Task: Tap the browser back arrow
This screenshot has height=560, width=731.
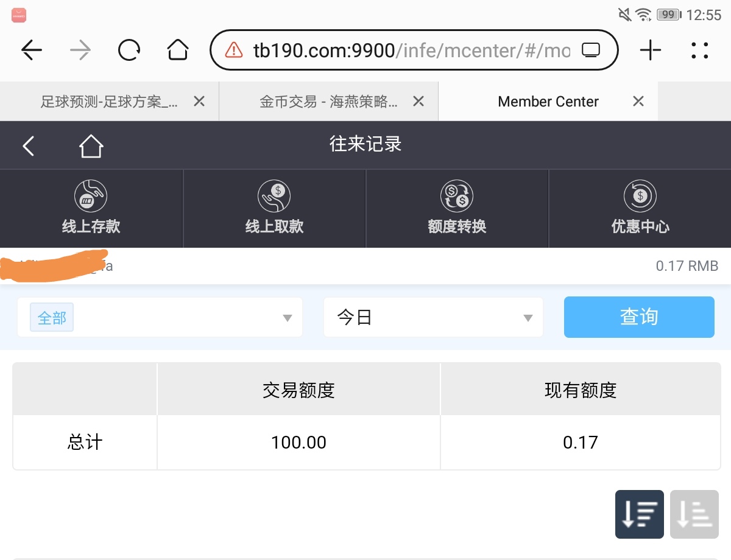Action: pos(32,50)
